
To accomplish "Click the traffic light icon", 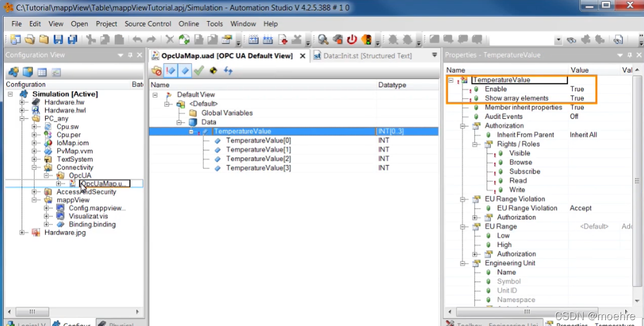I will click(x=366, y=39).
